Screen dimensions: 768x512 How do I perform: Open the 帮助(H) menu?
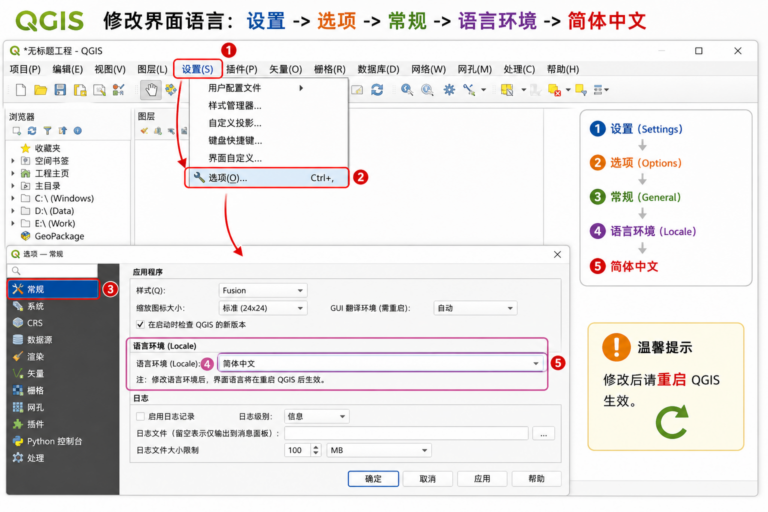click(x=563, y=69)
